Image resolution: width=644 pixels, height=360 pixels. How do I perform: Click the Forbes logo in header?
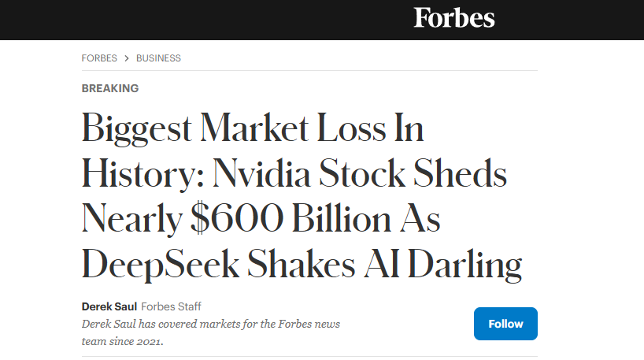[x=454, y=17]
